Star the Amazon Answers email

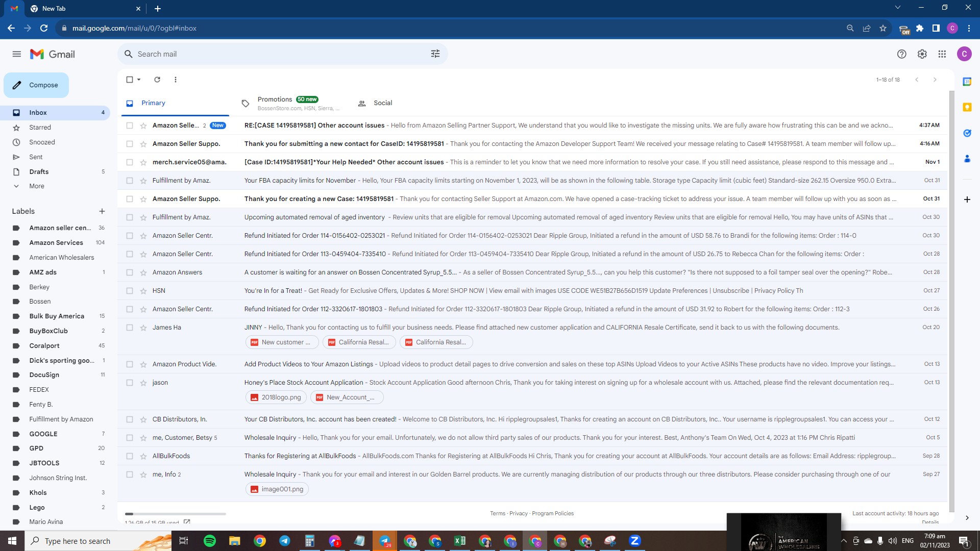[x=143, y=272]
